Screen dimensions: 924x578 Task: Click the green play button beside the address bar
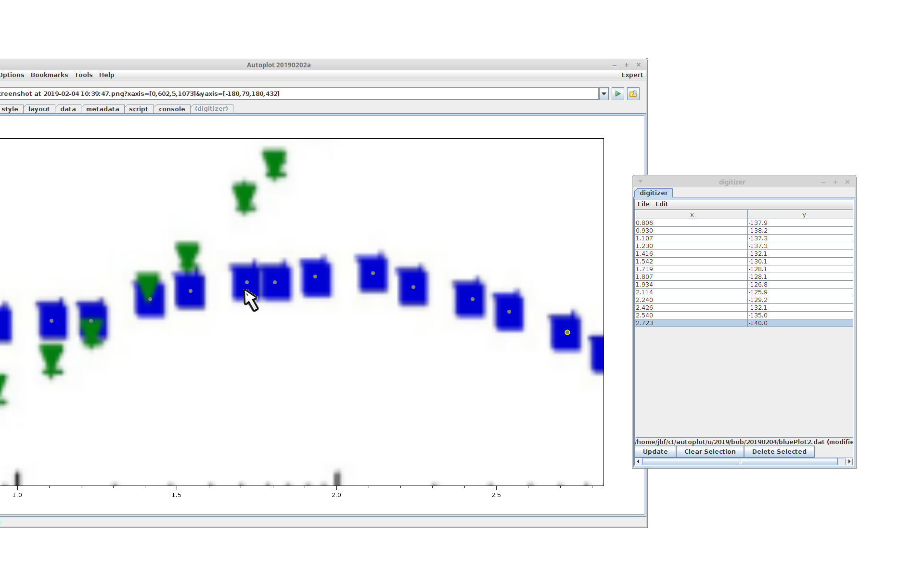coord(618,94)
